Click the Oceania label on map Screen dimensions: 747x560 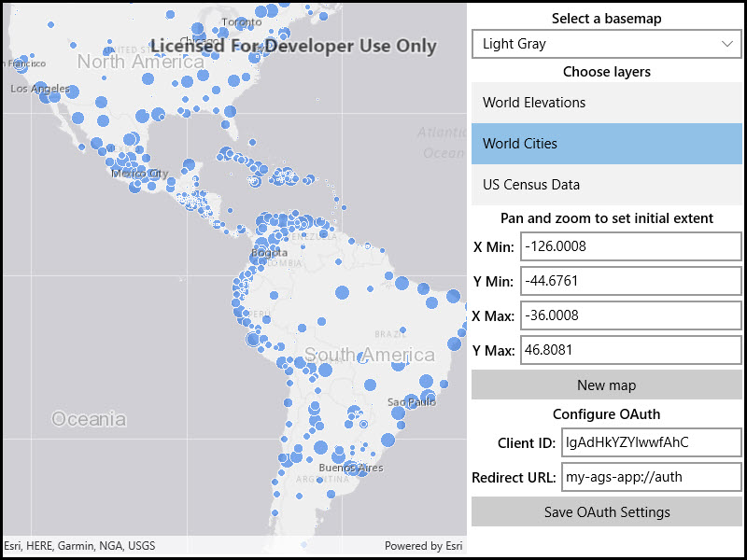(x=89, y=419)
